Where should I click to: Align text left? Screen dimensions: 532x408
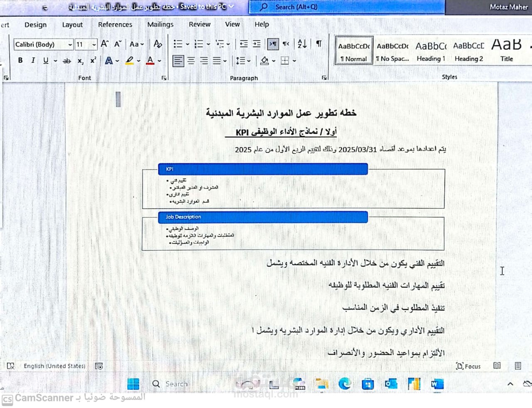(178, 61)
